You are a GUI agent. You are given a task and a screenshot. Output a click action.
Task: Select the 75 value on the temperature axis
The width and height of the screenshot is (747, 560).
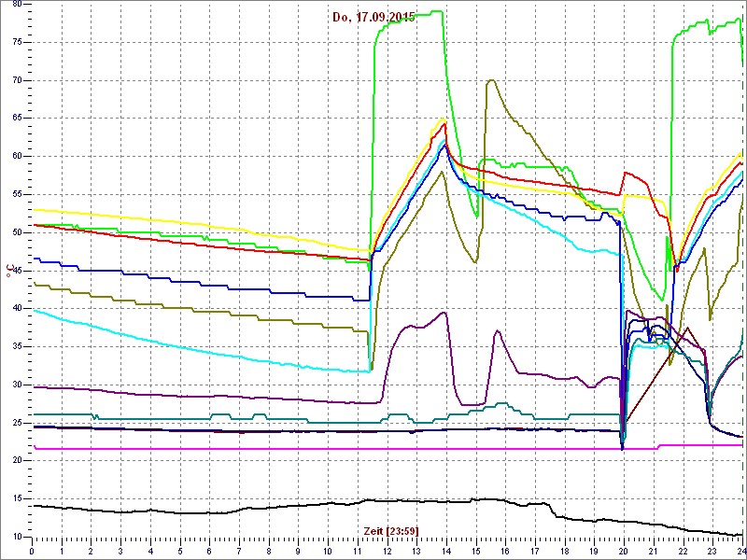coord(17,42)
